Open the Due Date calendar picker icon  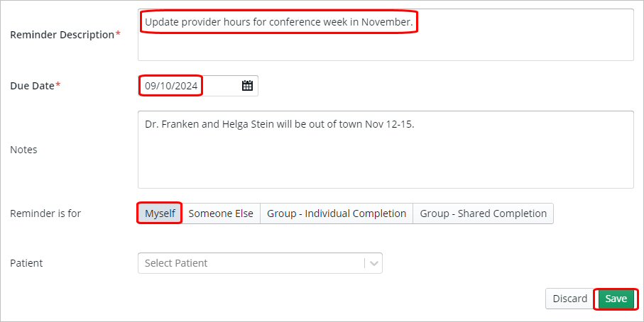click(247, 86)
